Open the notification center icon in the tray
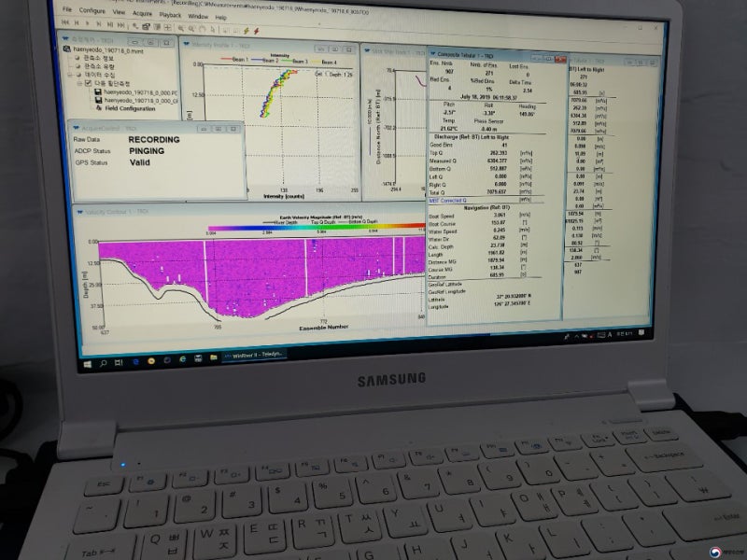Image resolution: width=747 pixels, height=560 pixels. point(641,332)
